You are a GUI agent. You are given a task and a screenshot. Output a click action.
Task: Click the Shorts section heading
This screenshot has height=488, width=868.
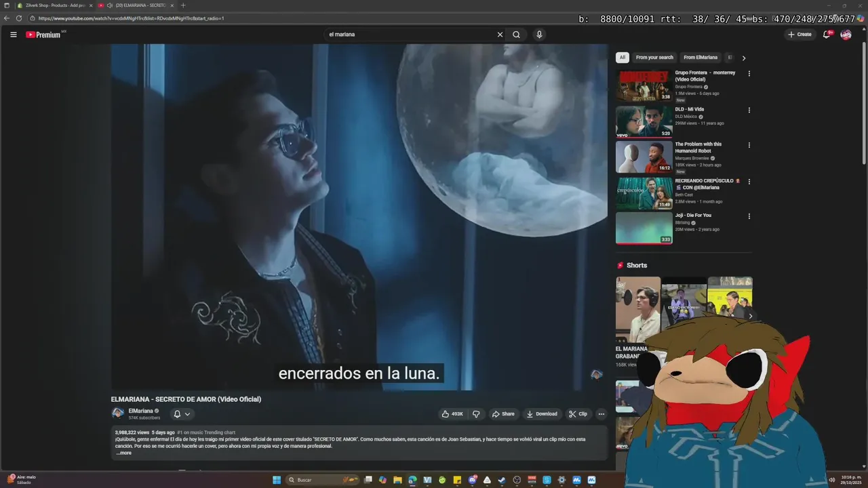[636, 266]
